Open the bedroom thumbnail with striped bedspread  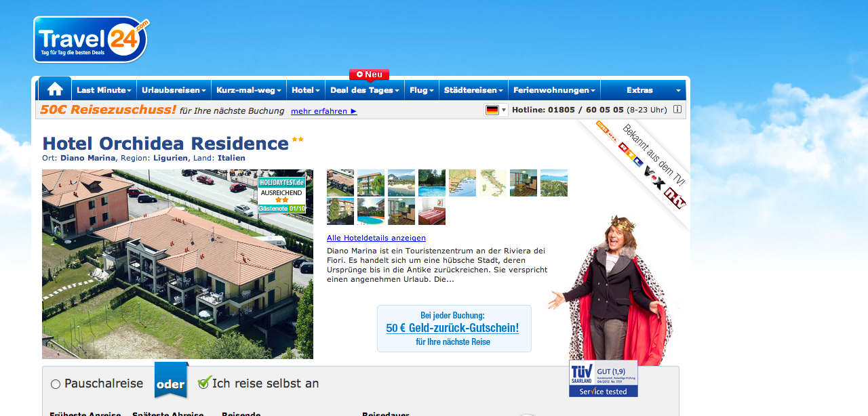coord(432,211)
